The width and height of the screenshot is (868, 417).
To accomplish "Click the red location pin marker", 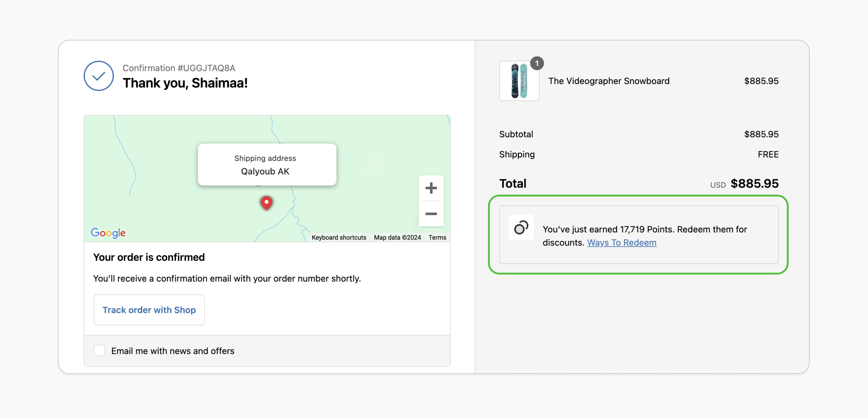I will (266, 203).
